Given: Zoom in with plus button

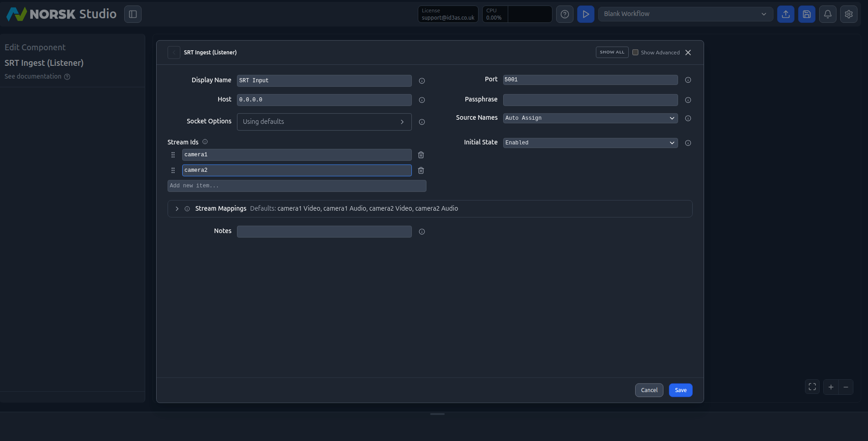Looking at the screenshot, I should click(x=831, y=387).
